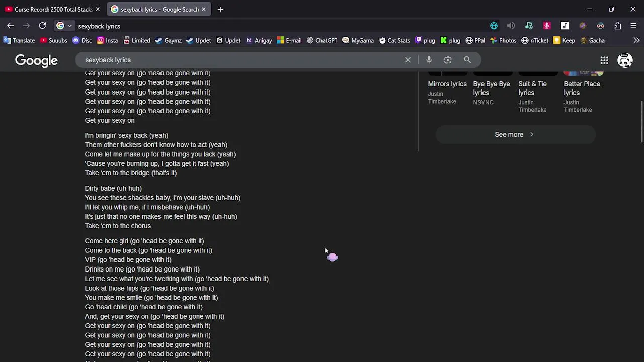Click lyric line 'I'm bringin' sexy back (yeah)'
The height and width of the screenshot is (362, 644).
[126, 135]
